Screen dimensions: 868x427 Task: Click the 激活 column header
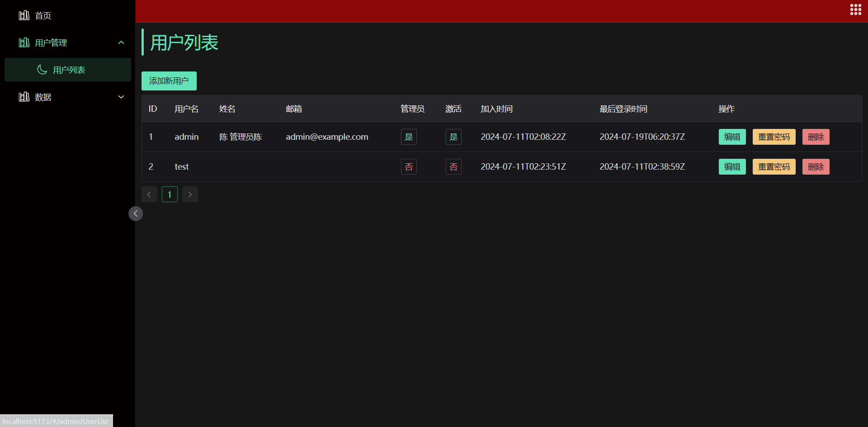pyautogui.click(x=453, y=109)
